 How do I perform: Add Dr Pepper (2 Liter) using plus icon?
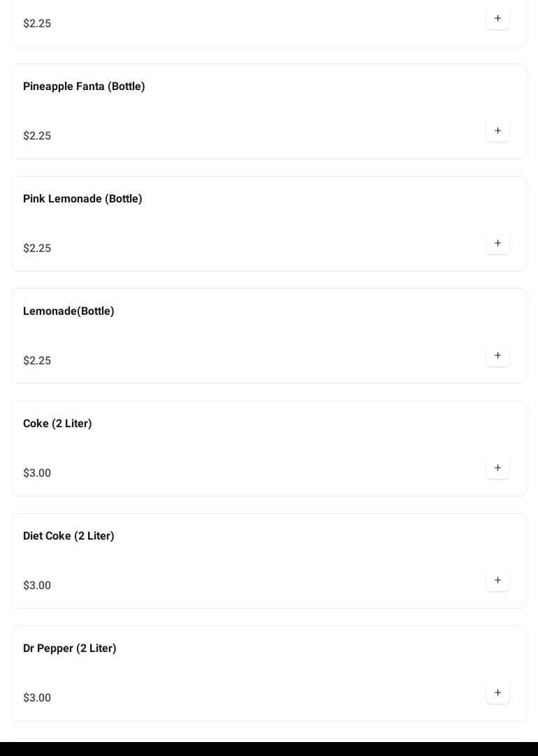point(497,692)
